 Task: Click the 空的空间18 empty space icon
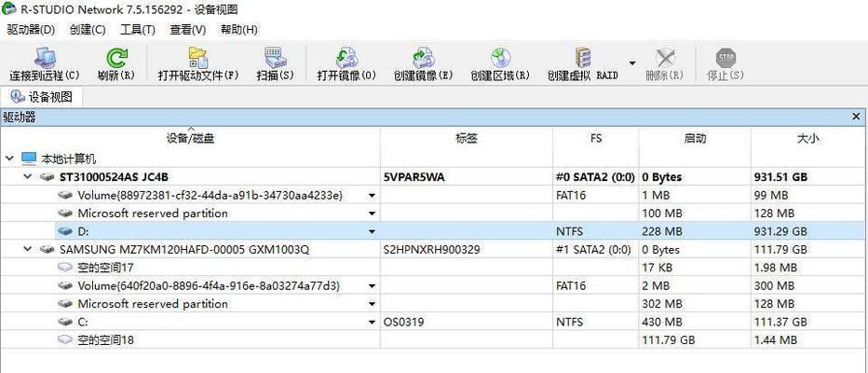tap(66, 340)
